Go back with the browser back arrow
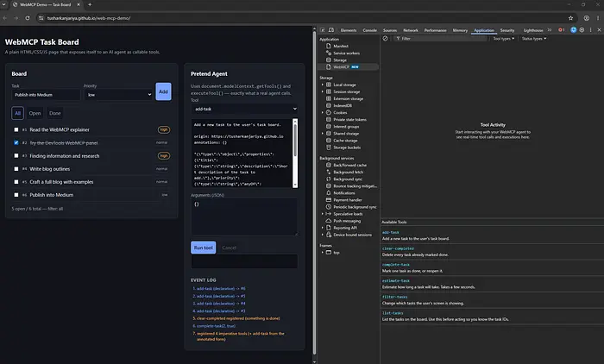 point(5,18)
